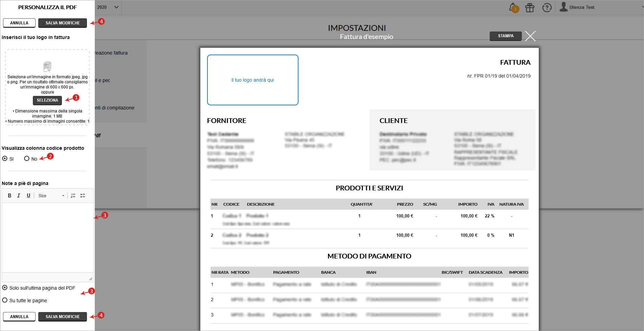Screen dimensions: 644x331
Task: Click 'nr. FPR 01/19 del 01/04/2019' text
Action: point(499,76)
